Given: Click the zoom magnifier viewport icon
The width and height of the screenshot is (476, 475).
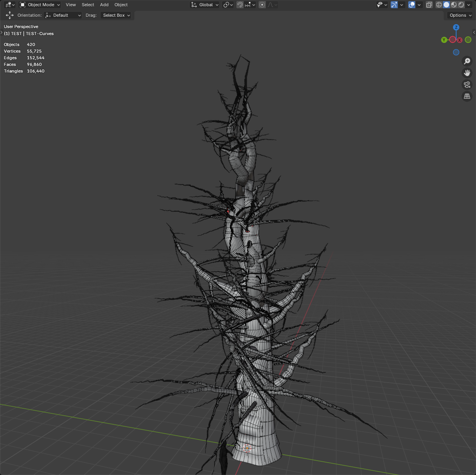Looking at the screenshot, I should tap(467, 61).
